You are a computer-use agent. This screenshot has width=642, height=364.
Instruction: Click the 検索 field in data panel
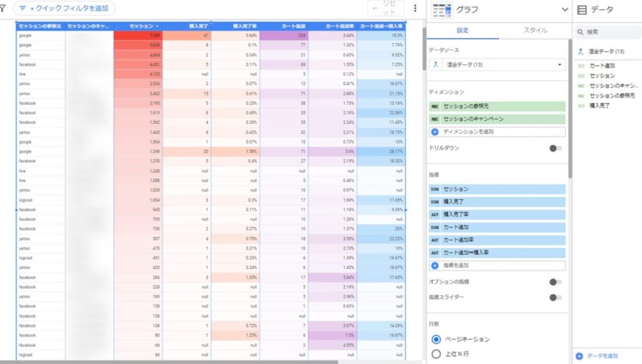[608, 31]
